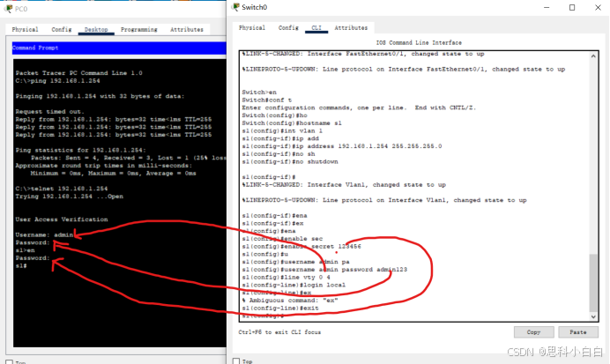The width and height of the screenshot is (610, 364).
Task: Open the Physical tab in the Switch0 window
Action: point(252,28)
